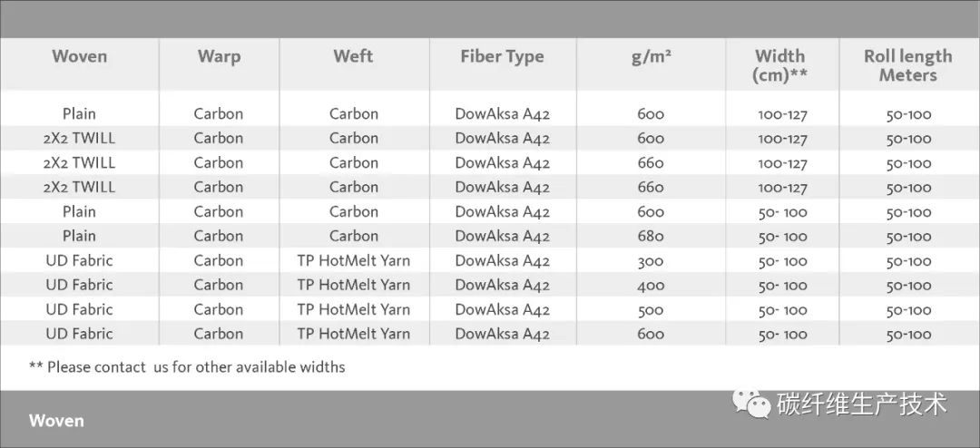Select the first Plain row name

click(79, 113)
